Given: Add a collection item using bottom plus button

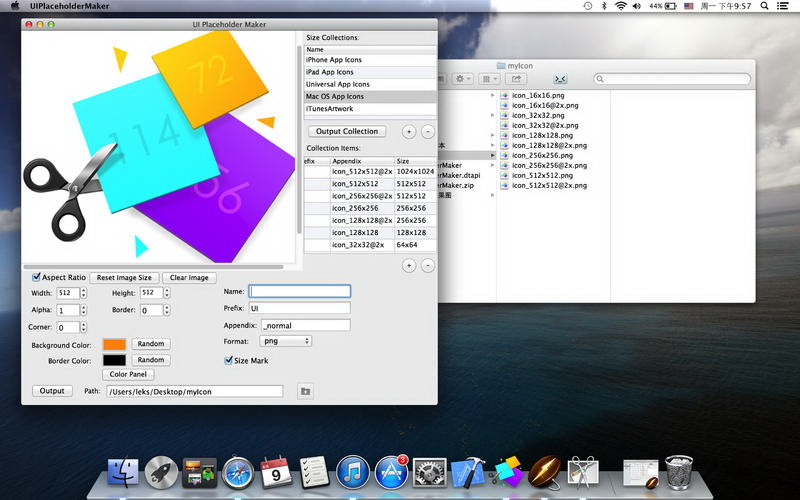Looking at the screenshot, I should click(409, 265).
